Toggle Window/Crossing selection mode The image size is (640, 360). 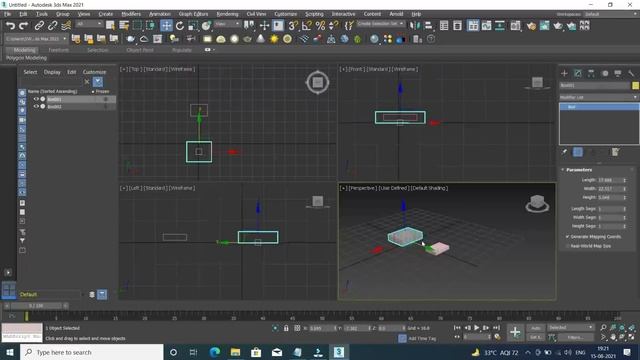(x=151, y=26)
